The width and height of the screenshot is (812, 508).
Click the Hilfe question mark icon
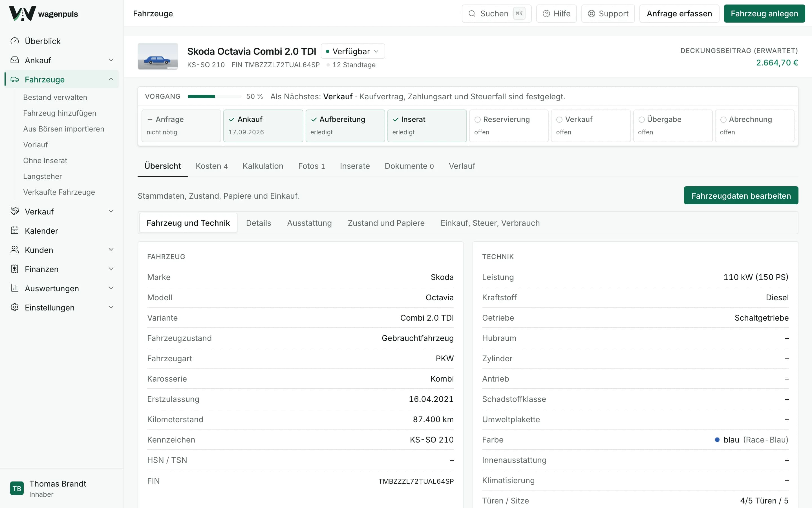(546, 14)
